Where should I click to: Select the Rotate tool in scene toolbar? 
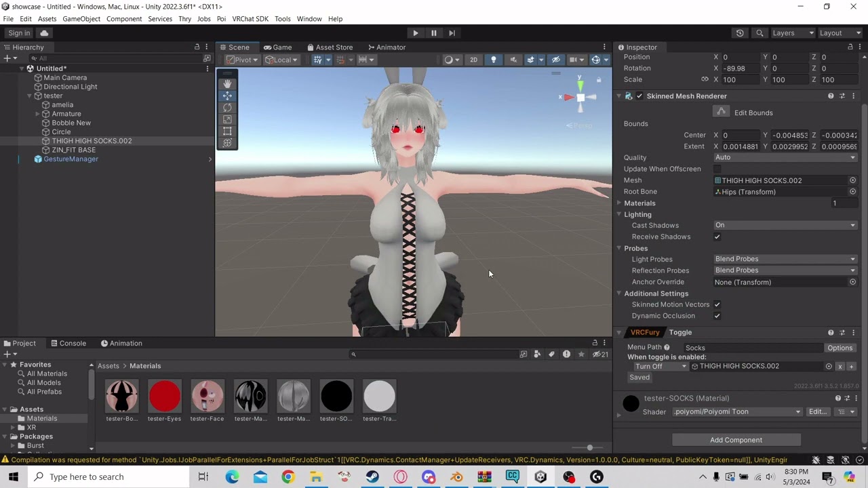click(227, 107)
